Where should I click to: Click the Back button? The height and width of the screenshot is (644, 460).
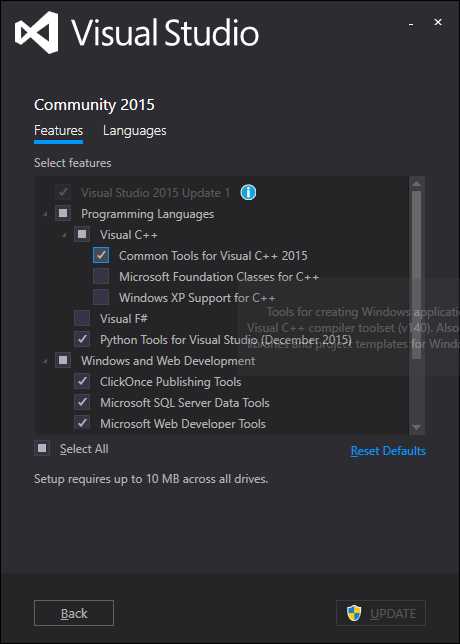[x=74, y=613]
